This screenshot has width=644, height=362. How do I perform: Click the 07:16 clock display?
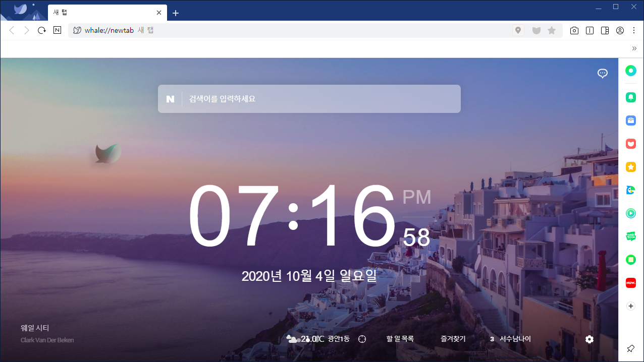tap(293, 216)
